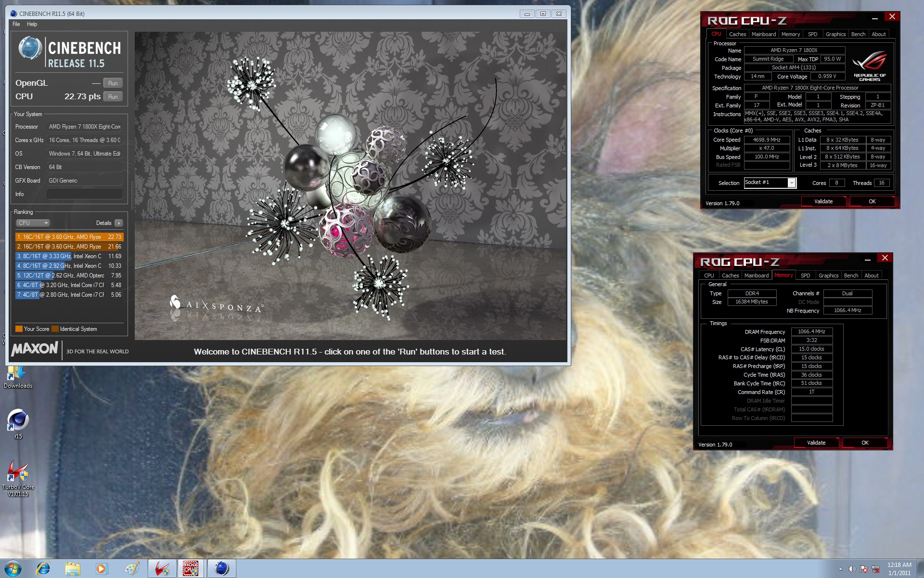Switch to SPD tab in upper CPU-Z
Image resolution: width=924 pixels, height=578 pixels.
[x=813, y=34]
